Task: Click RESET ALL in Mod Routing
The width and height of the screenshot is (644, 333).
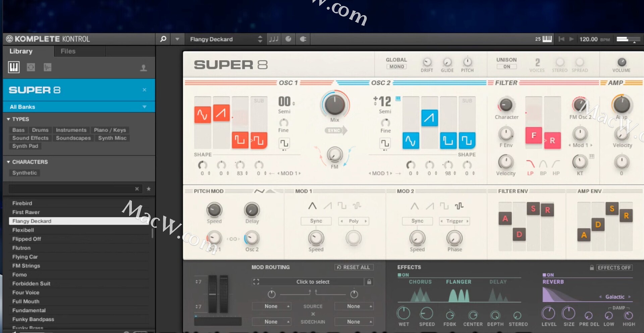Action: (354, 267)
